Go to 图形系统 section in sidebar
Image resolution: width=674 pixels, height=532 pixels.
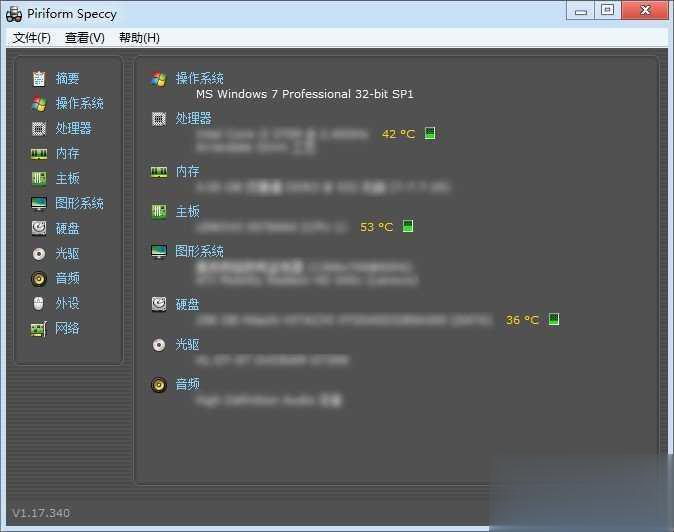click(80, 203)
